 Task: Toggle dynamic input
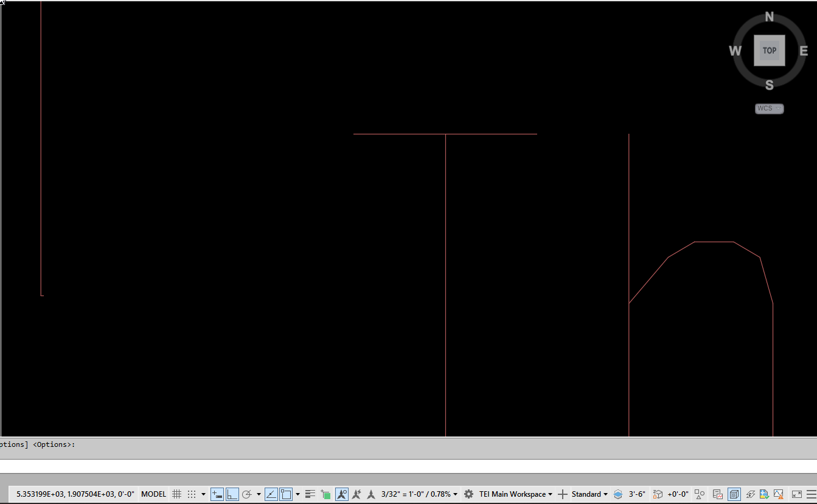coord(217,494)
